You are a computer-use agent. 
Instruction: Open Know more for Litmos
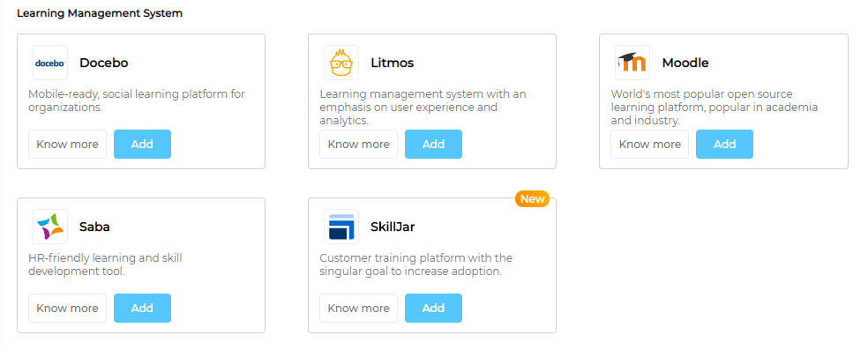[x=359, y=145]
